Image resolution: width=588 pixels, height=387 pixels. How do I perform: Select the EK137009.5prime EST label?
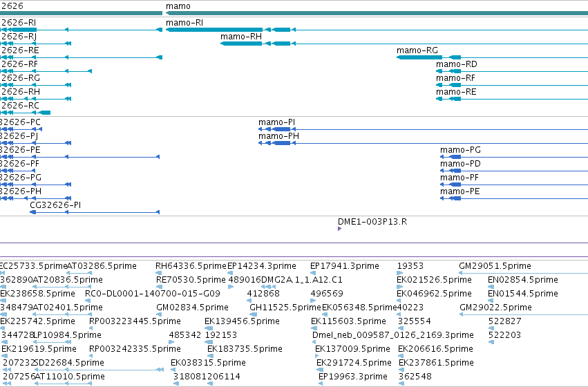pos(352,349)
